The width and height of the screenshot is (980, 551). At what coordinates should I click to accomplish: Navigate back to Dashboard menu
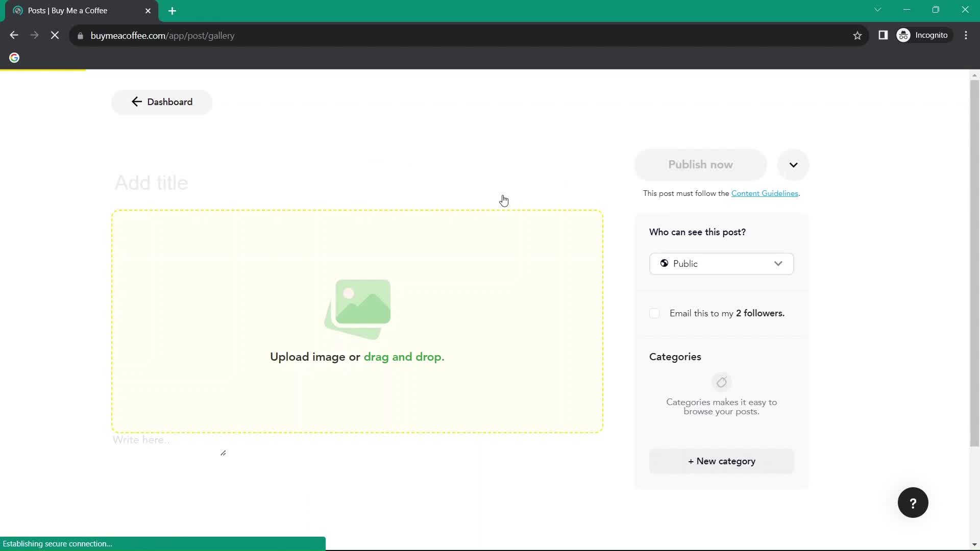click(x=161, y=102)
